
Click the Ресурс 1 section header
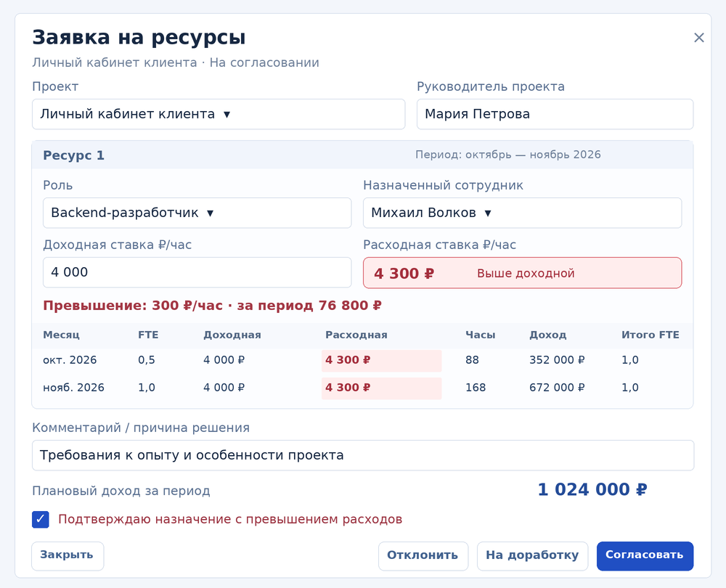362,155
